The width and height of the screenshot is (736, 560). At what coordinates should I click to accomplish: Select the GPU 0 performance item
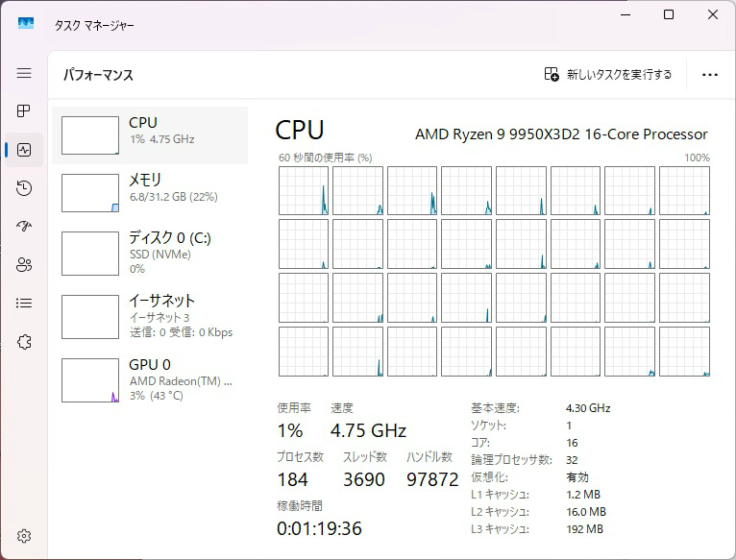tap(150, 380)
